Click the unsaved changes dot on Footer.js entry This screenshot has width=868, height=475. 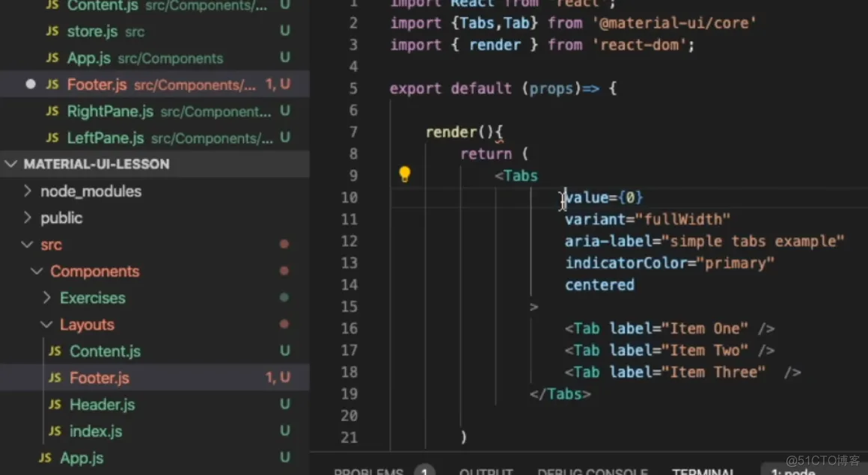point(30,84)
